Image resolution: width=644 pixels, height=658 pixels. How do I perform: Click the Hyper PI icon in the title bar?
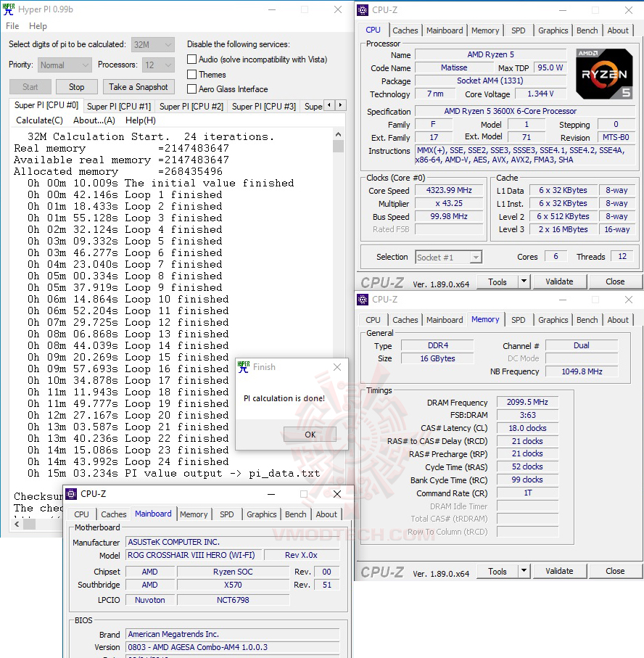(8, 9)
